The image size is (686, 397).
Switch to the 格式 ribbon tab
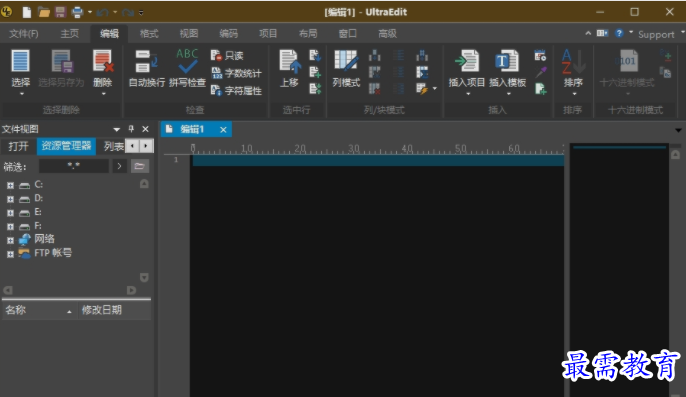click(149, 34)
